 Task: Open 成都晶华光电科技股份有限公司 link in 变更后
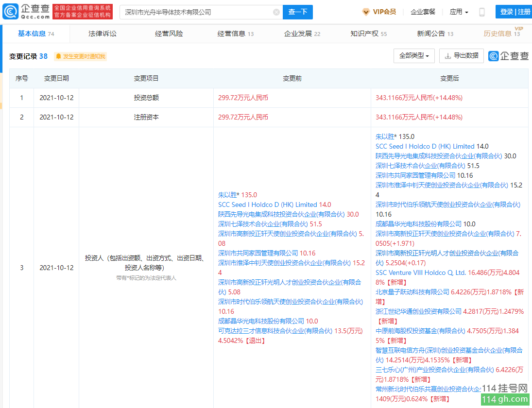(x=418, y=224)
